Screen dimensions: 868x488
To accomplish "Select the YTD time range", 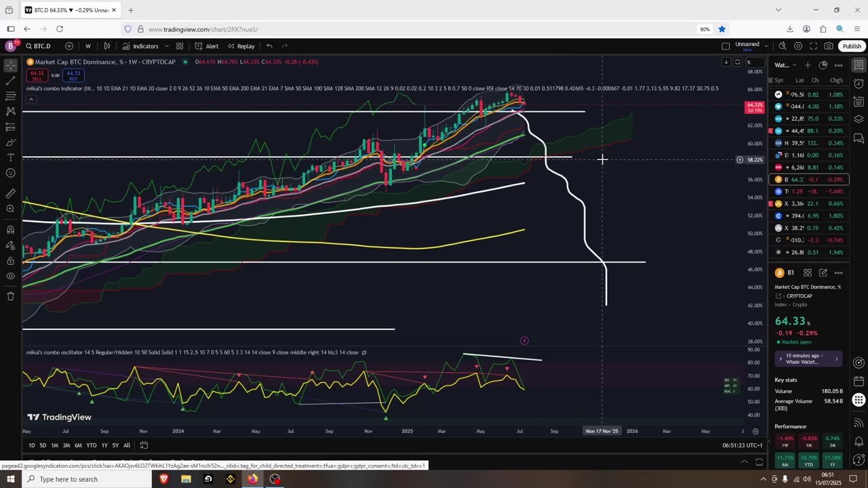I will (x=91, y=445).
